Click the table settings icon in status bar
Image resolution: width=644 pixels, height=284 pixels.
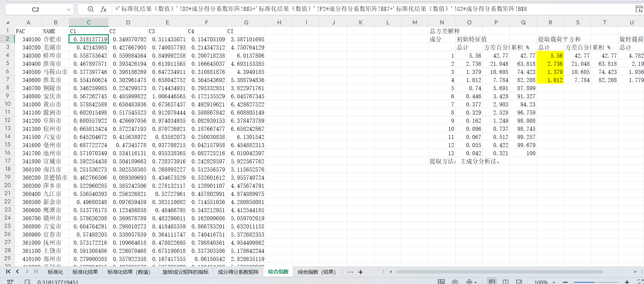[x=441, y=282]
